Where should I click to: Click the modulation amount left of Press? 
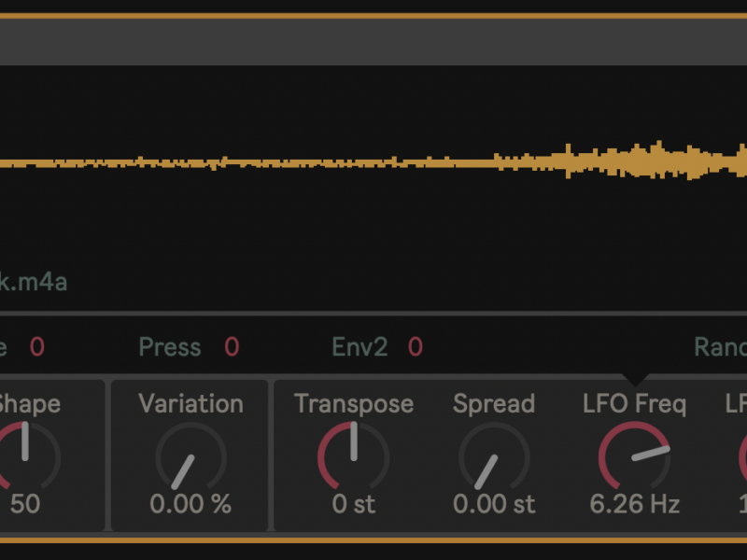(x=36, y=347)
